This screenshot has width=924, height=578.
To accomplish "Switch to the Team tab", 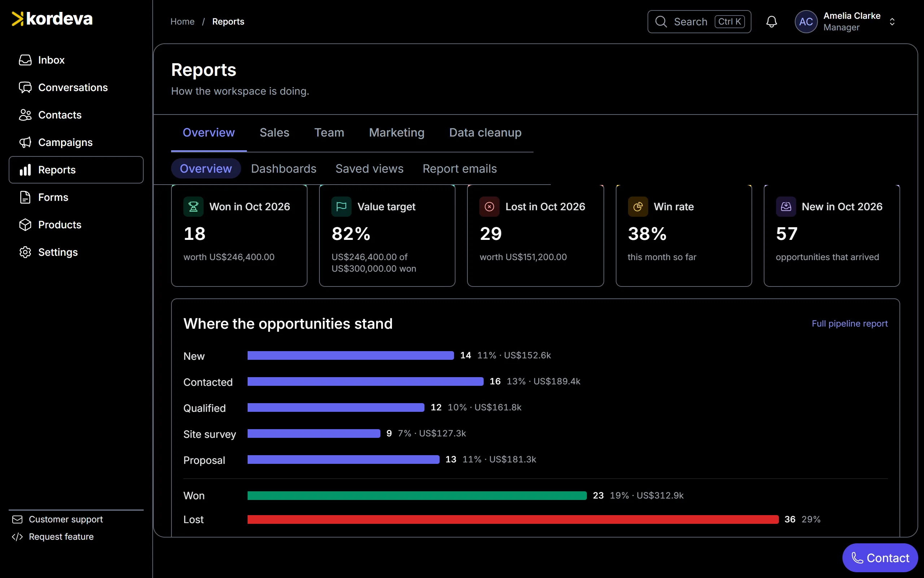I will pos(329,133).
